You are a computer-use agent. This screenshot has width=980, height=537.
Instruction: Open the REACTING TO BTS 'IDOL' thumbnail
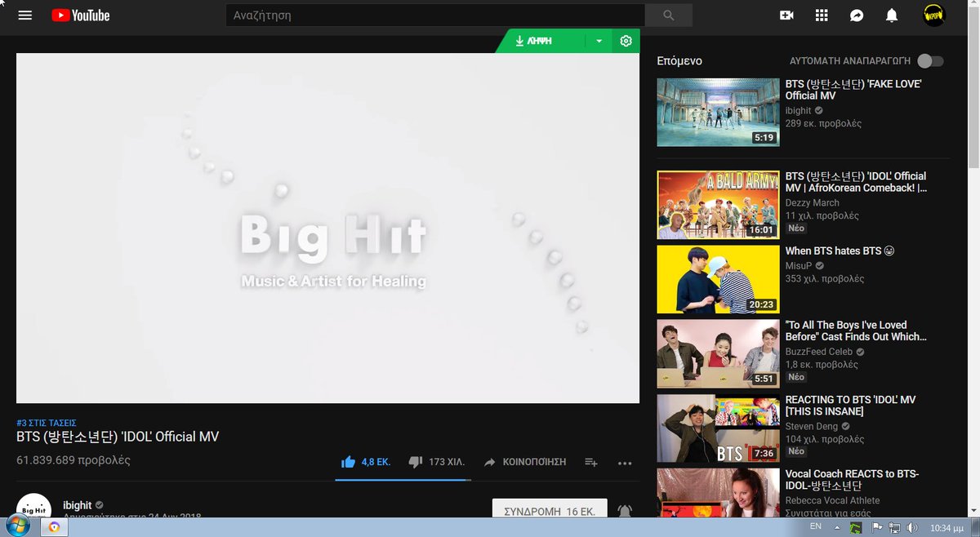(x=718, y=428)
